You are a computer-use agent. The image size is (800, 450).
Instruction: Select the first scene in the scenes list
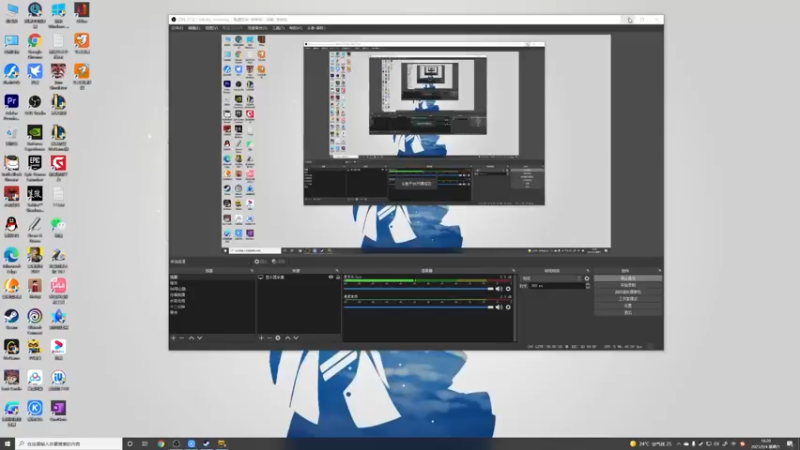pos(212,277)
